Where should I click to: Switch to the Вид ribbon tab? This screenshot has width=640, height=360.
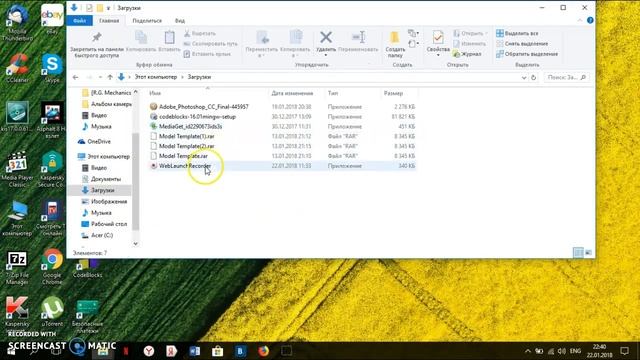pyautogui.click(x=180, y=20)
